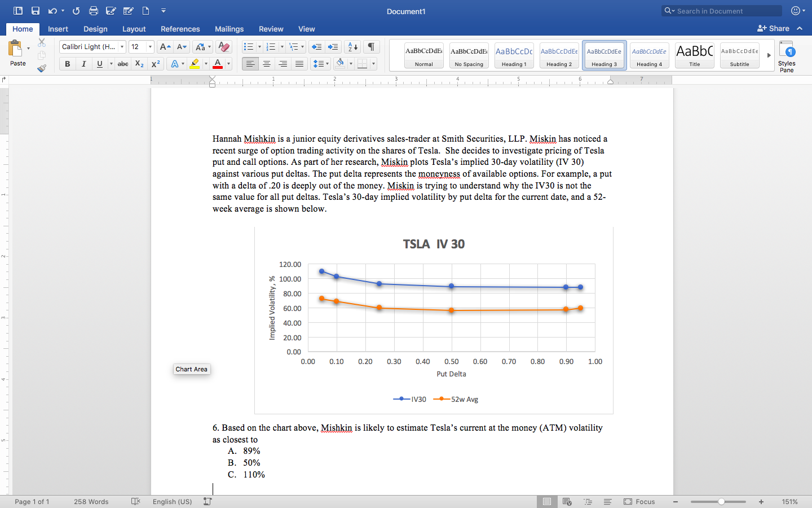812x508 pixels.
Task: Apply yellow text highlight color
Action: pyautogui.click(x=195, y=64)
